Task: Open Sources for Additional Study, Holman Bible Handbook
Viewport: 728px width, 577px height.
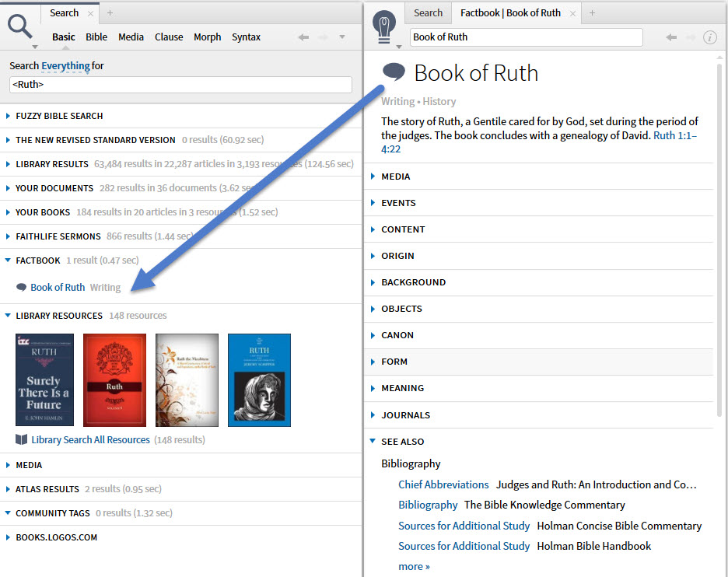Action: [464, 547]
